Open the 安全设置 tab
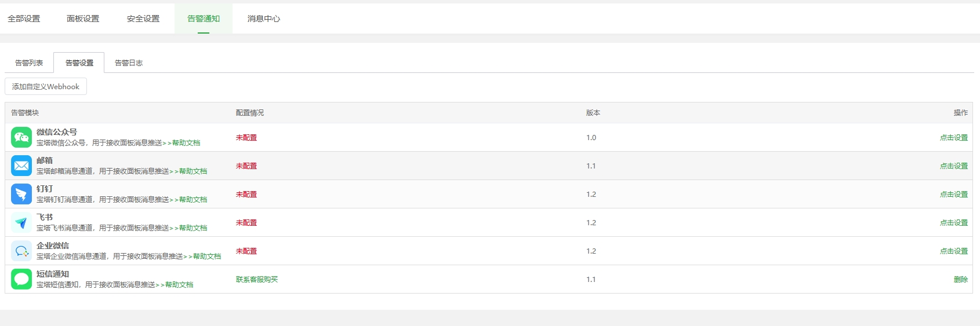980x326 pixels. pos(143,19)
